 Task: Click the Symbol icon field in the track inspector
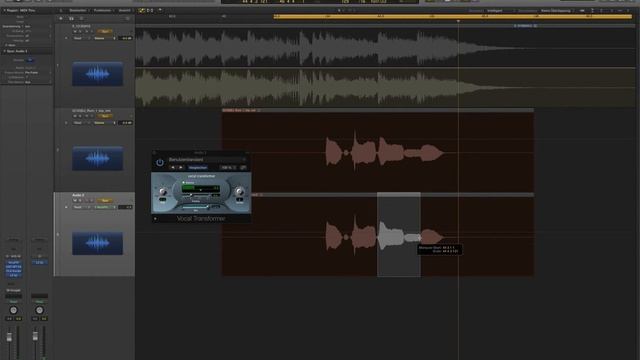[30, 60]
